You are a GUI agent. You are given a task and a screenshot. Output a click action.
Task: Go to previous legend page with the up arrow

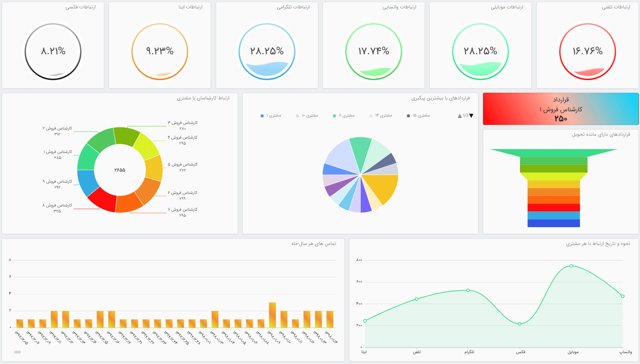[460, 116]
